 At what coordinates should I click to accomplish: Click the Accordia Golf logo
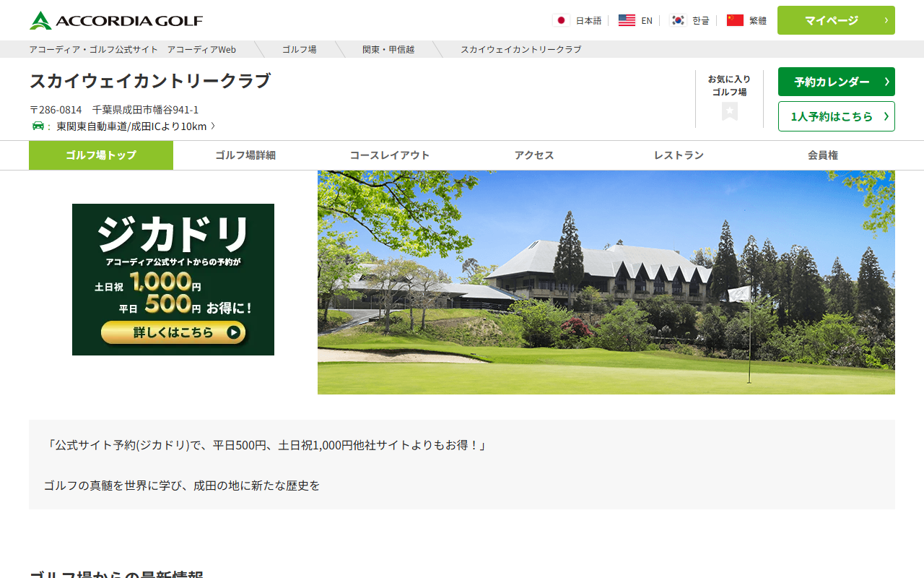pos(116,20)
